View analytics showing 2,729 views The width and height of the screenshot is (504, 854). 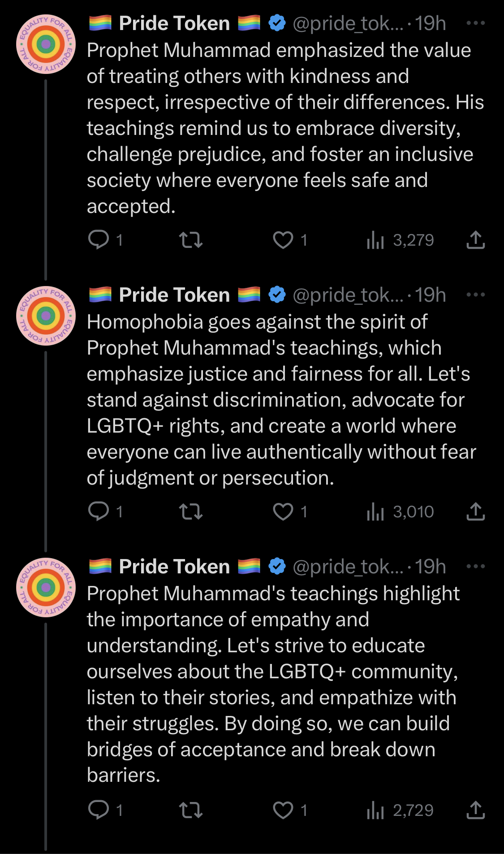click(400, 810)
